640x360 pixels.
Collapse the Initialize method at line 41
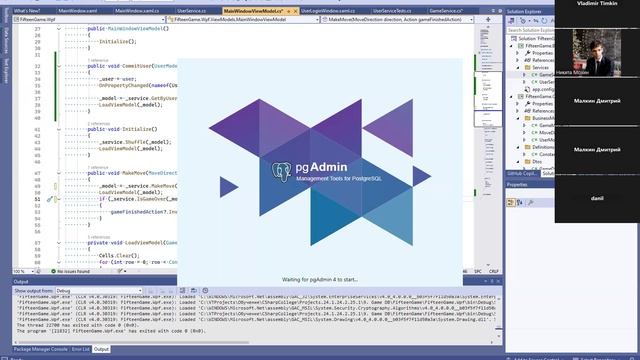pyautogui.click(x=59, y=129)
